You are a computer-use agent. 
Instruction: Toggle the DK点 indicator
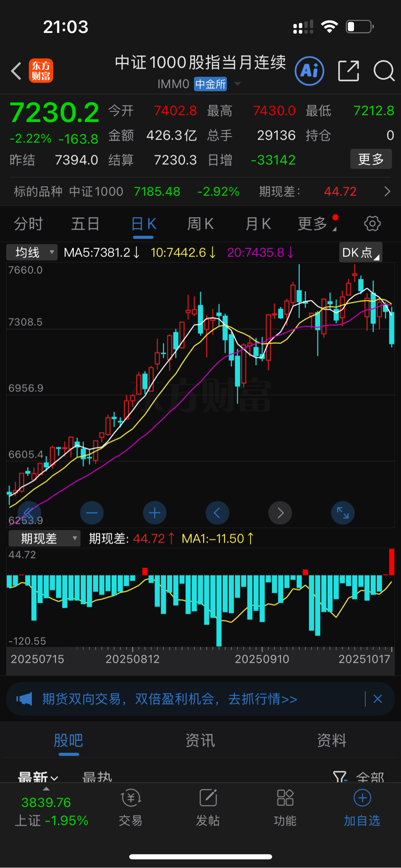360,253
